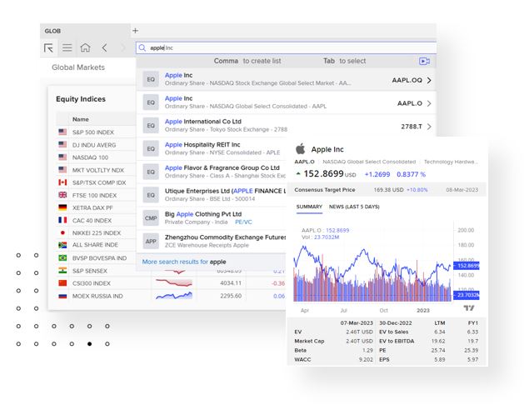Image resolution: width=524 pixels, height=420 pixels.
Task: Open the NEWS (LAST 5 DAYS) tab
Action: [353, 206]
